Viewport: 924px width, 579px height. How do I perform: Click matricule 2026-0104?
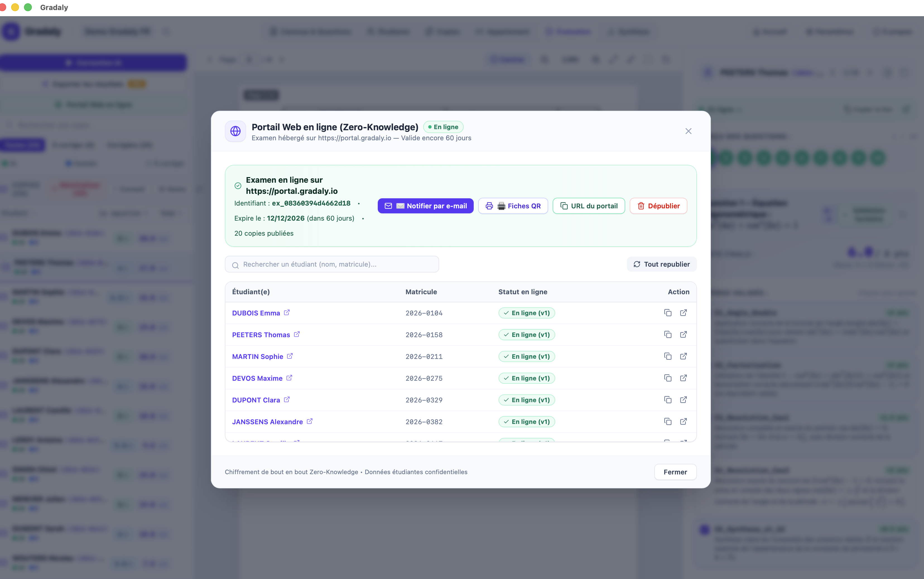coord(424,313)
